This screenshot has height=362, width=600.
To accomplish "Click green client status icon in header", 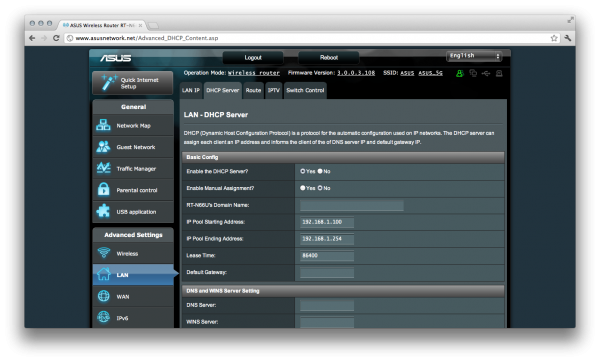I will (x=460, y=73).
